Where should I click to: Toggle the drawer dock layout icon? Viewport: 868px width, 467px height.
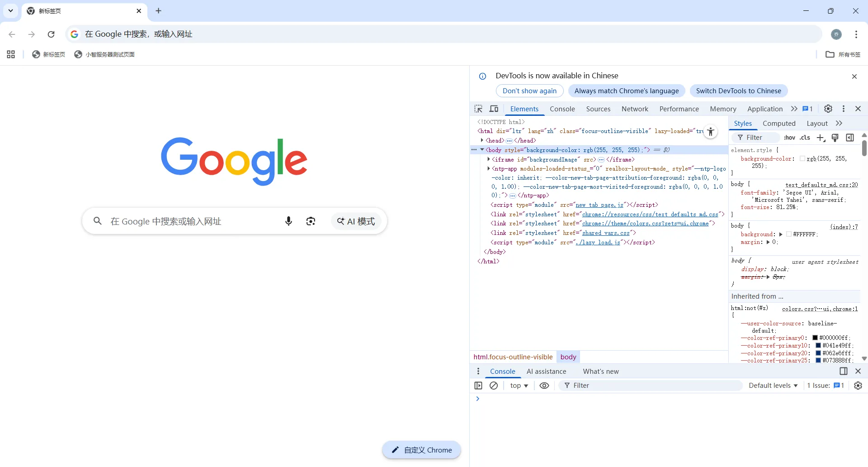coord(844,371)
